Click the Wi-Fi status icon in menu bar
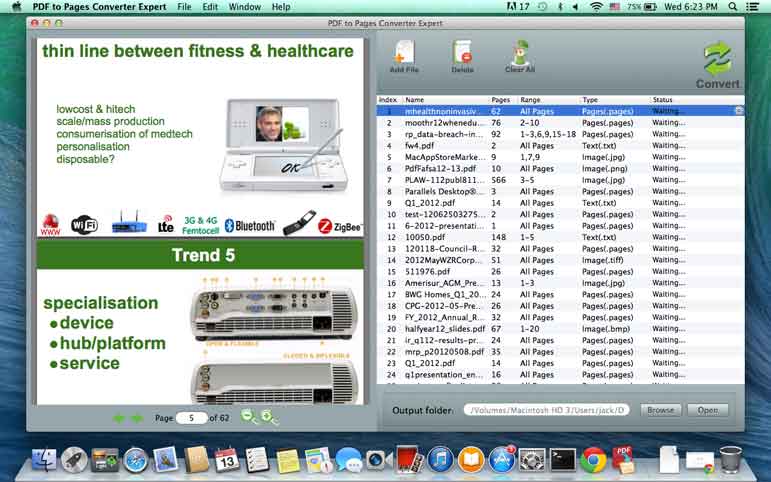771x482 pixels. click(x=596, y=7)
